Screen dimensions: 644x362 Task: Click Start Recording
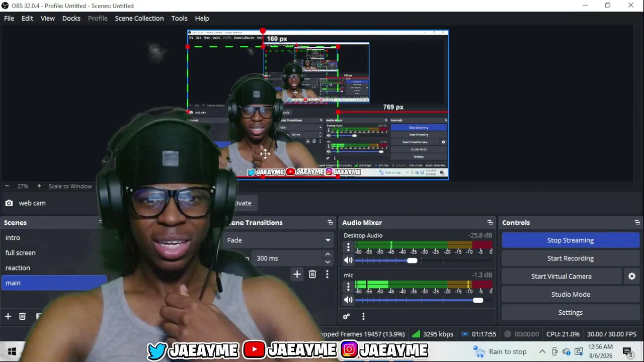[x=571, y=258]
